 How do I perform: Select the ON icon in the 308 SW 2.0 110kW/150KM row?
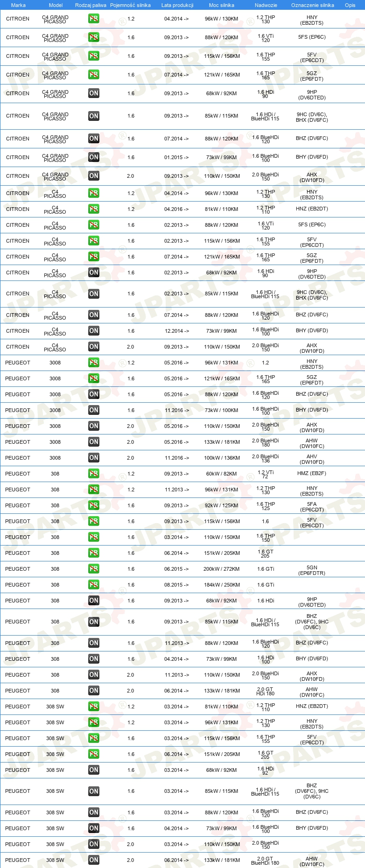tap(94, 844)
